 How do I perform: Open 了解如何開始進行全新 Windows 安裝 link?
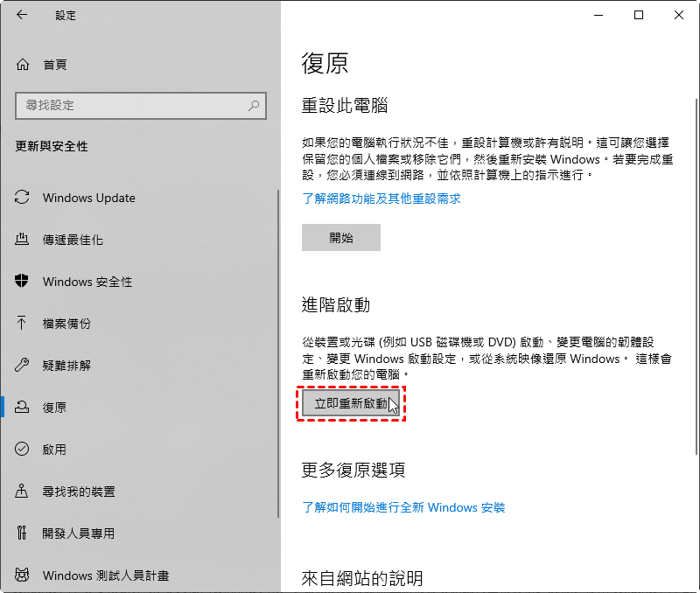[403, 507]
